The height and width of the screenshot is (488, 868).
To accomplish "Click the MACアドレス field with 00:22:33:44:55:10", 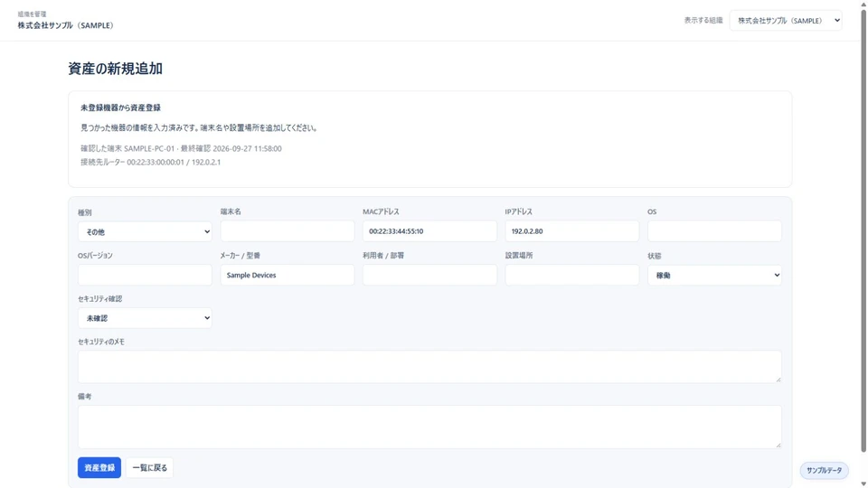I will click(429, 230).
